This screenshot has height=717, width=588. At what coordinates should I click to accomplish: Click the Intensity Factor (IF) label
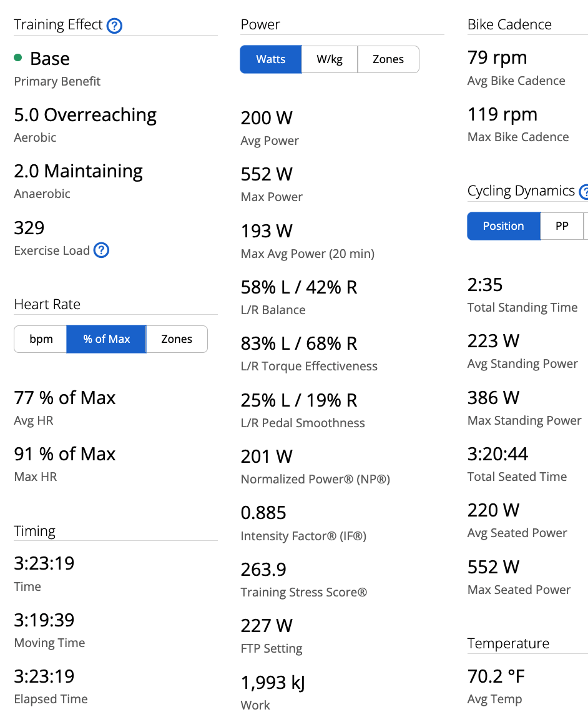coord(303,536)
